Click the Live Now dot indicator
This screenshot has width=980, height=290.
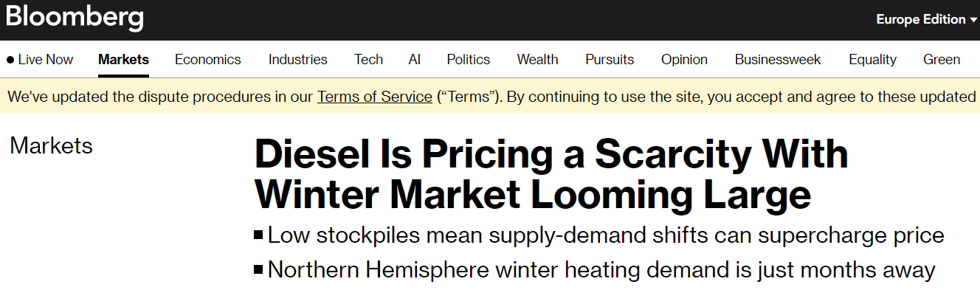(10, 61)
